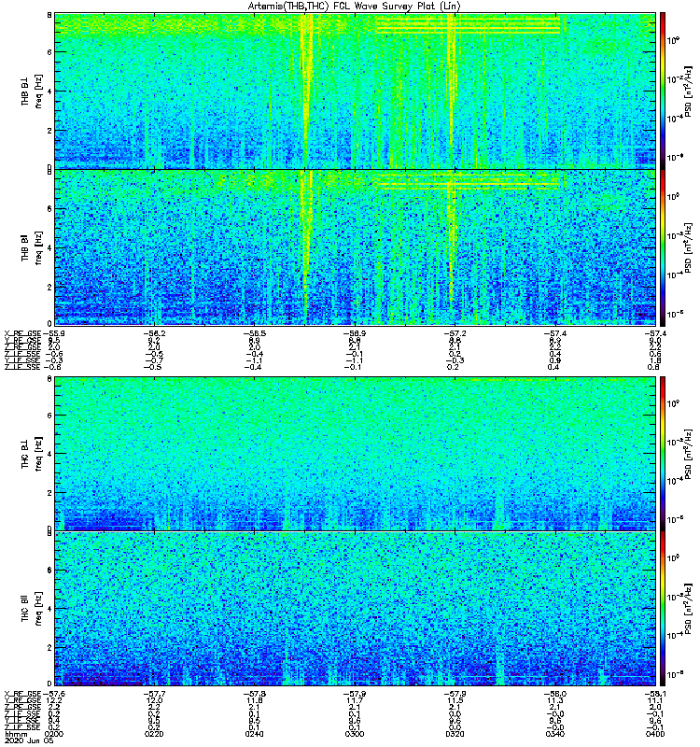Click the -55.9 X_RE_GSE value

tap(53, 333)
